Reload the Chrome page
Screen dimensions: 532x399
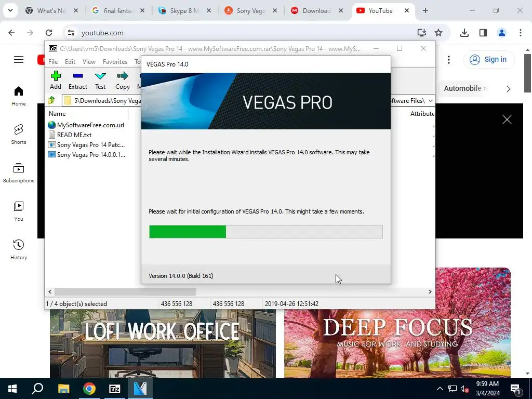click(49, 33)
